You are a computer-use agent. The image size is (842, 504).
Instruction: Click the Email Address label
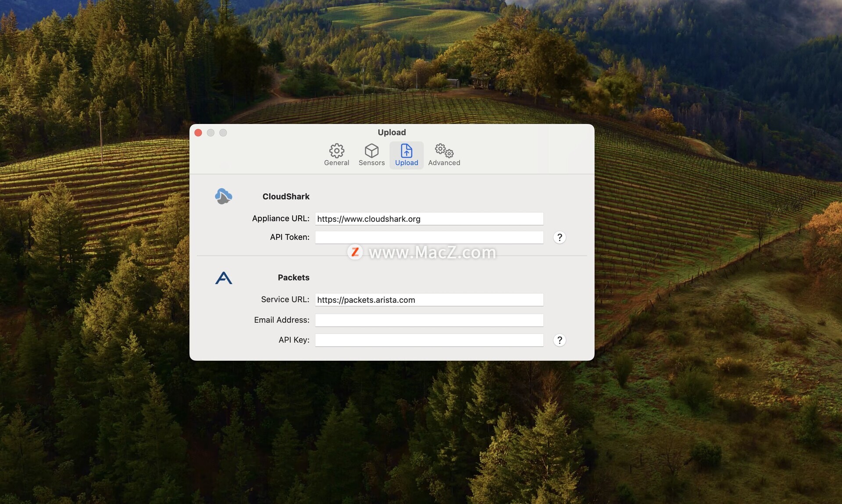[282, 320]
